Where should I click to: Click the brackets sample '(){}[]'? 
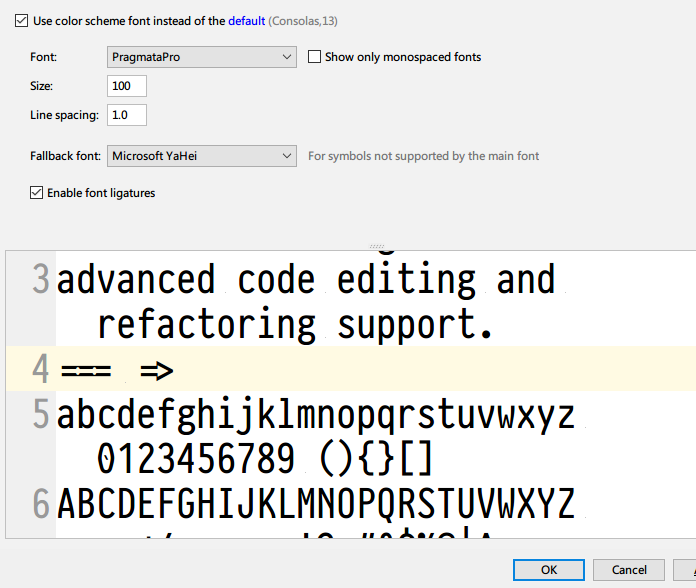coord(376,459)
